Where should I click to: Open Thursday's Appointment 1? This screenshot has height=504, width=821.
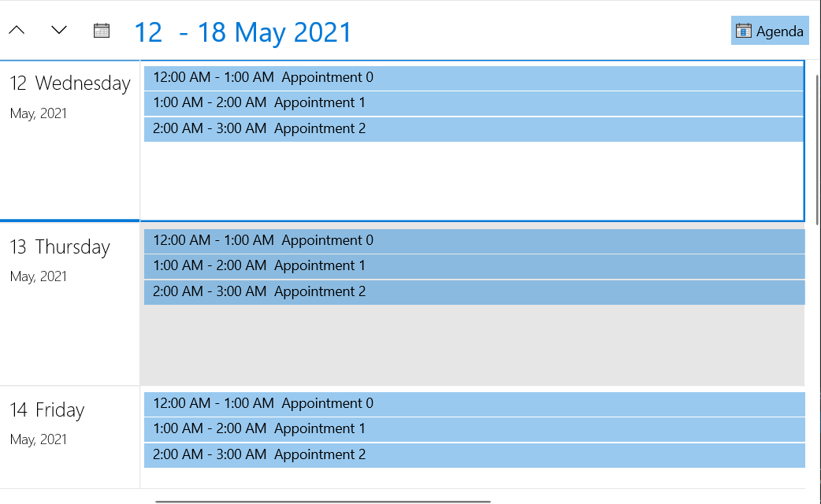(473, 266)
